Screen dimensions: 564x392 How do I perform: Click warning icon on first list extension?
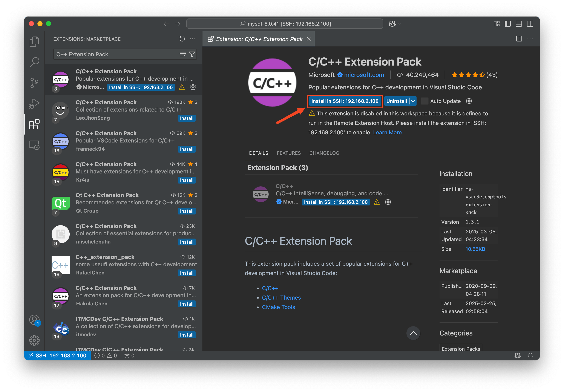[182, 87]
